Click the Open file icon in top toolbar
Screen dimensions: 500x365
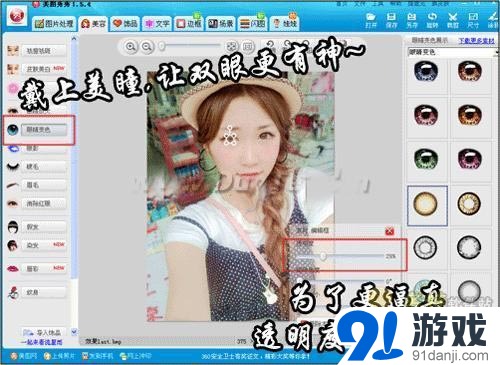(371, 20)
